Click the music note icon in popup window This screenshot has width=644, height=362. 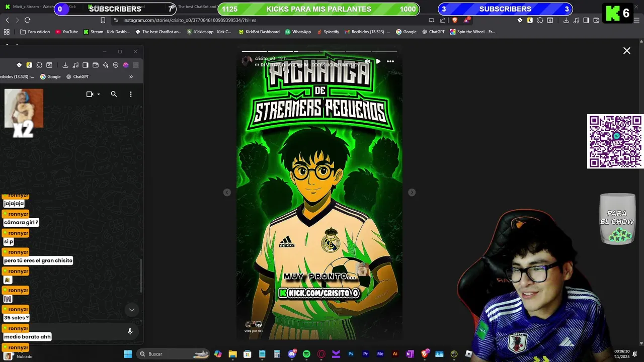click(x=75, y=65)
